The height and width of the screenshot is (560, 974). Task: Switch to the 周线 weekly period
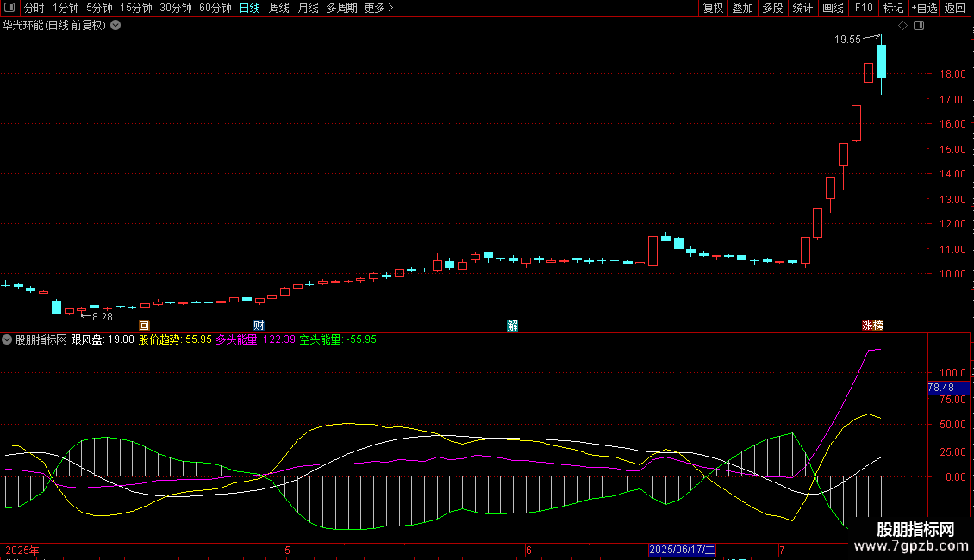coord(279,8)
